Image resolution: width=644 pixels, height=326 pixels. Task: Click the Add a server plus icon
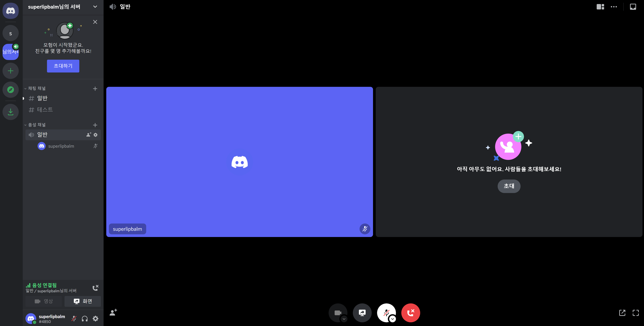click(x=10, y=71)
